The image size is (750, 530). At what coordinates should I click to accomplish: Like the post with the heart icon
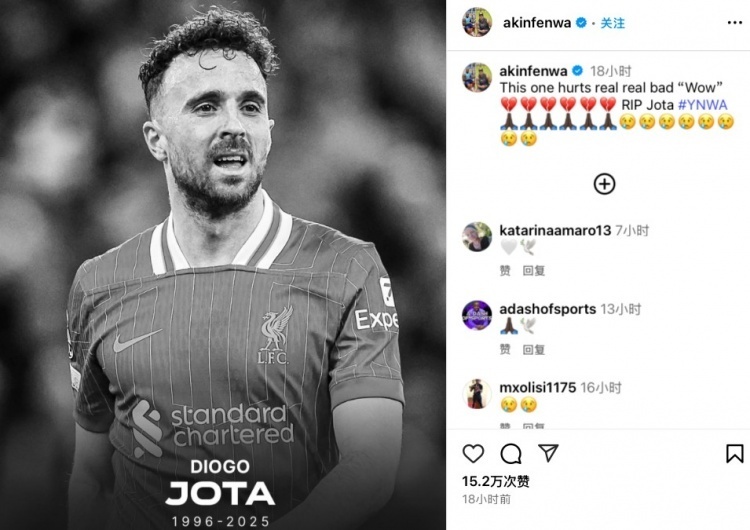click(x=473, y=453)
